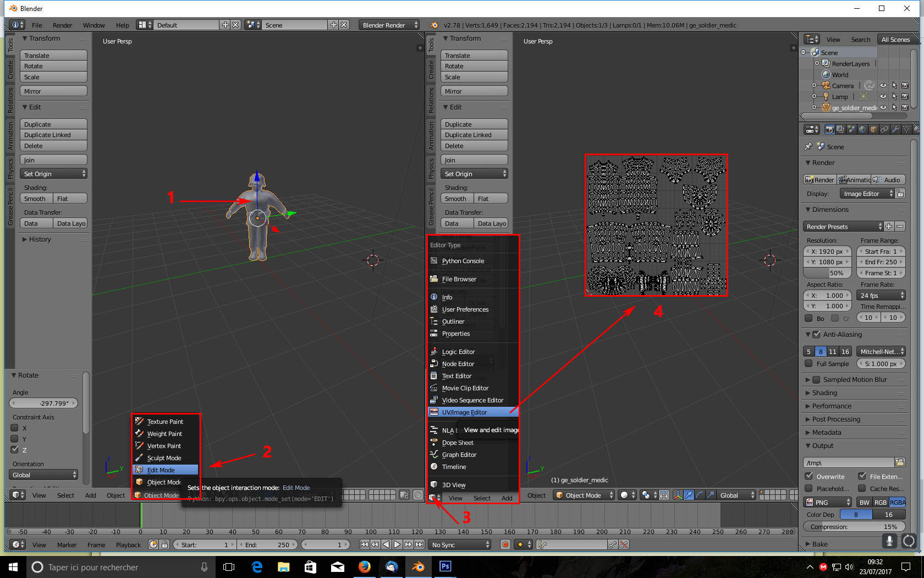Open the 24 fps frame rate dropdown
Screen dimensions: 924x578
pos(882,295)
